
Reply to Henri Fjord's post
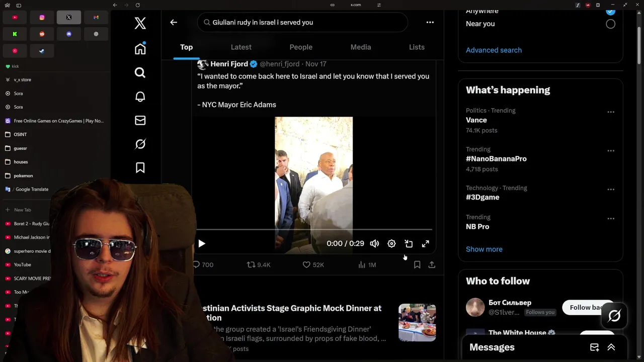(x=203, y=264)
